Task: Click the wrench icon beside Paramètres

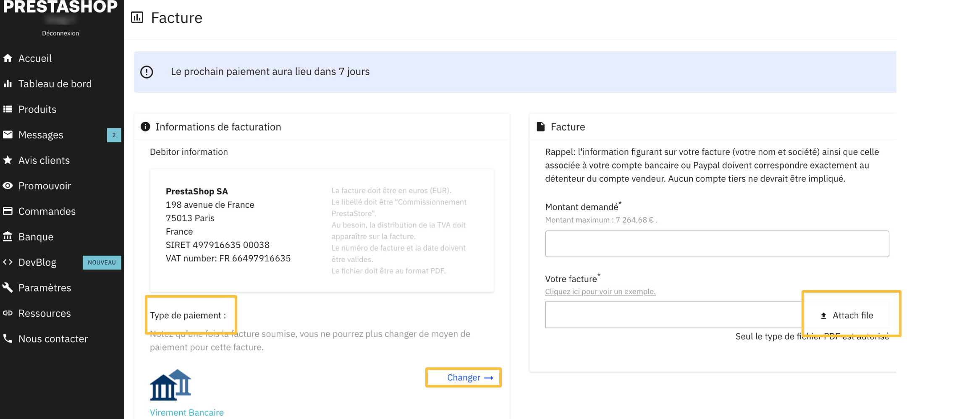Action: [x=8, y=288]
